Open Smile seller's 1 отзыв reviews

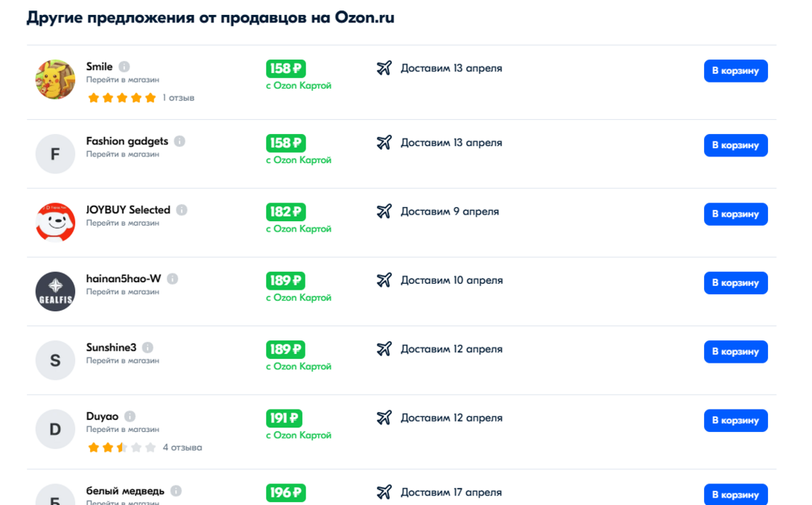[x=179, y=98]
